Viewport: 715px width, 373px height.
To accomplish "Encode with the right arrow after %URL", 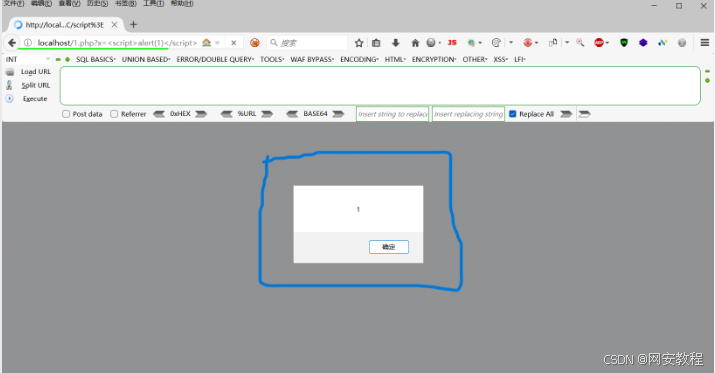I will pos(267,114).
